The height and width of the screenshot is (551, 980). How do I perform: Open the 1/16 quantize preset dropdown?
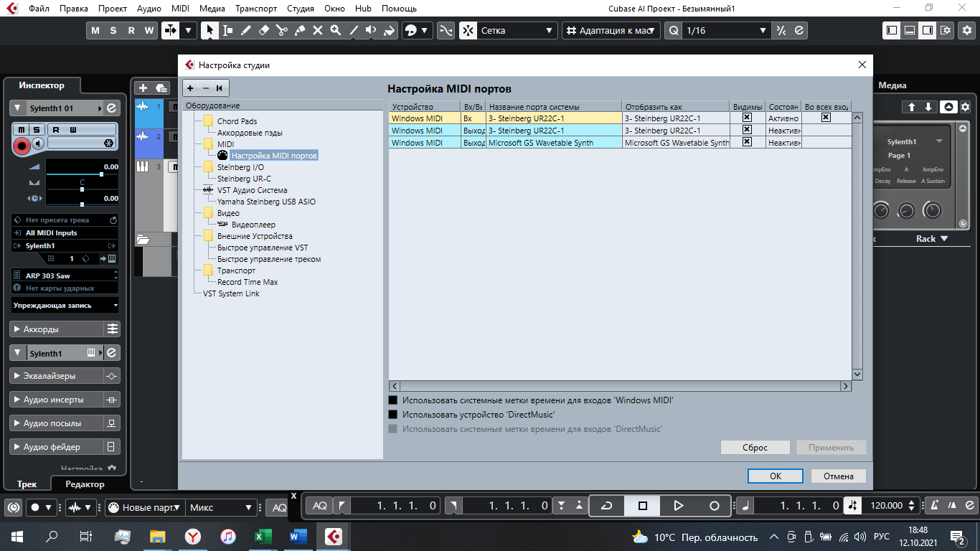click(726, 30)
